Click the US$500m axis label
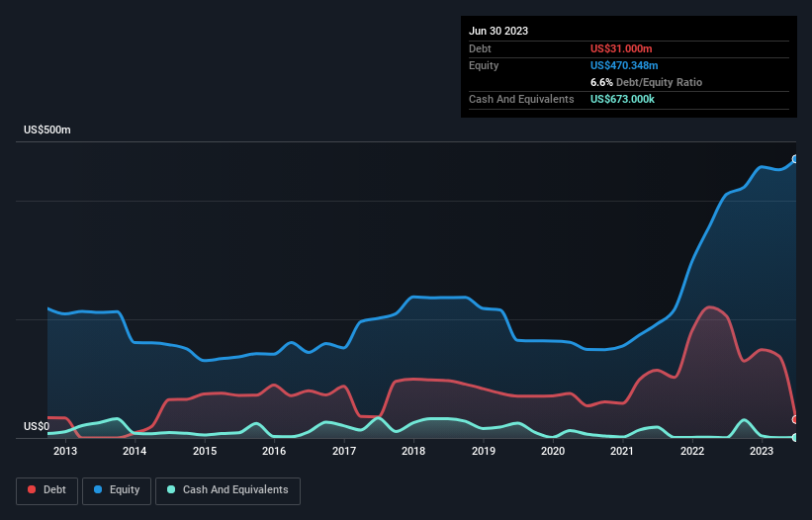The image size is (812, 520). pyautogui.click(x=47, y=130)
